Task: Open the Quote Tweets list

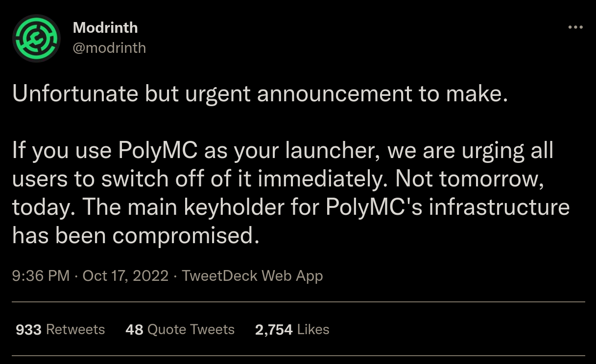Action: pyautogui.click(x=191, y=330)
